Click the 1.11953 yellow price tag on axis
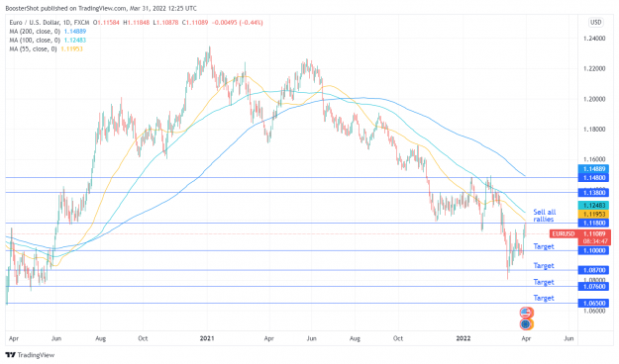Image resolution: width=619 pixels, height=364 pixels. coord(593,214)
